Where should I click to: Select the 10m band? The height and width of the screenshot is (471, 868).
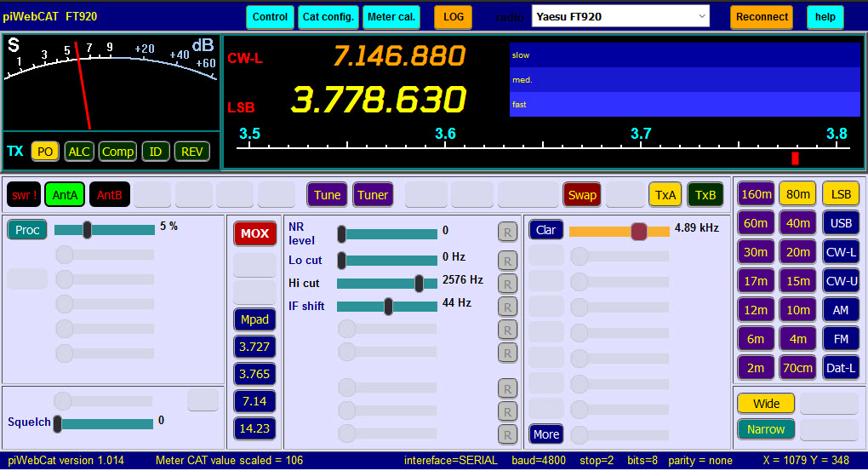coord(797,310)
